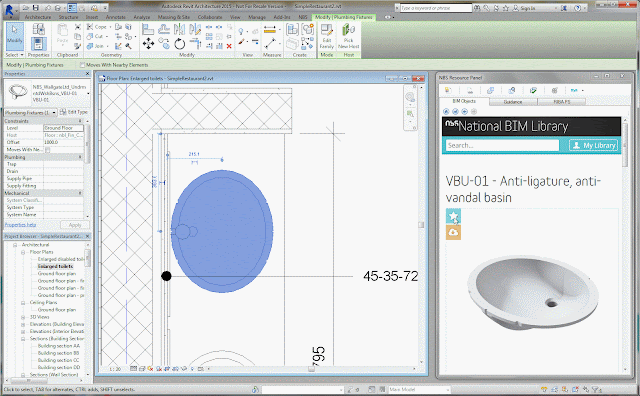Toggle Moves With Nearby Elements checkbox
Viewport: 640px width, 396px height.
tap(82, 65)
